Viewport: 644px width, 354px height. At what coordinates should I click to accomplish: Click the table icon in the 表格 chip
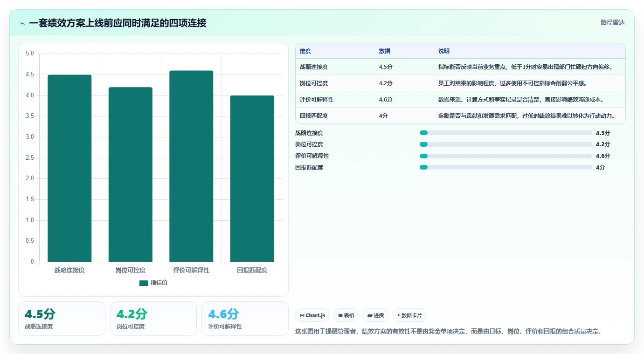tap(340, 316)
